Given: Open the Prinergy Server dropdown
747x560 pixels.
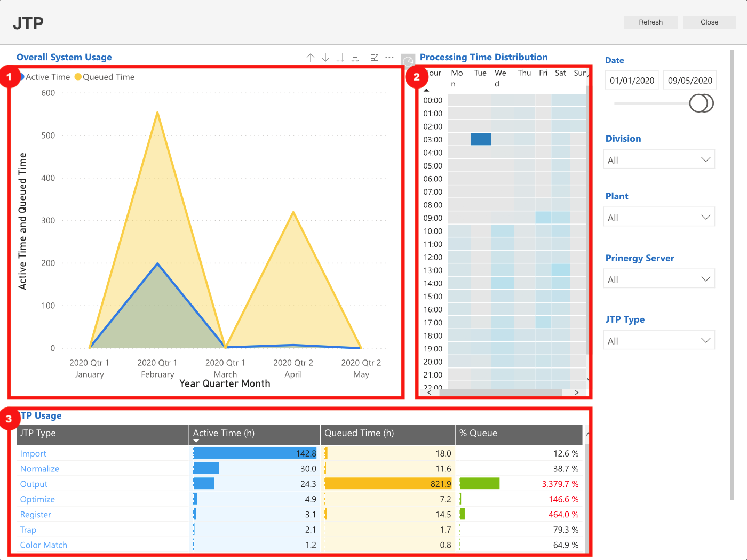Looking at the screenshot, I should [659, 279].
